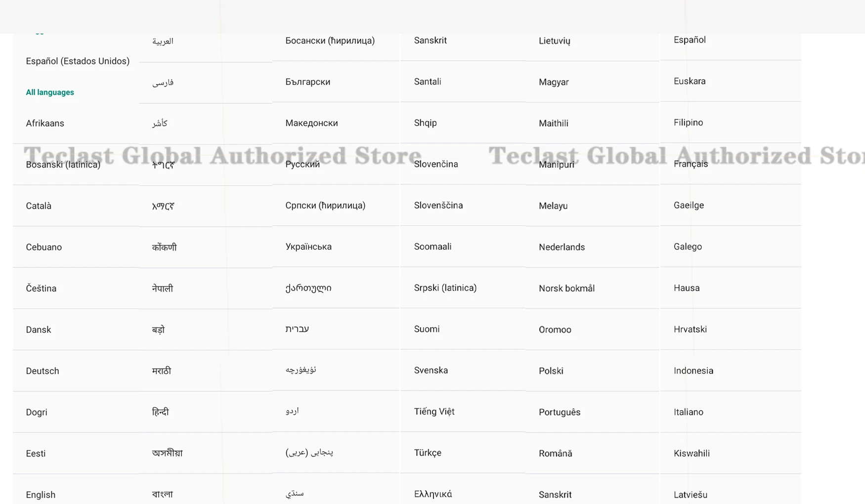Select Hrvatski language
This screenshot has height=504, width=865.
tap(691, 329)
